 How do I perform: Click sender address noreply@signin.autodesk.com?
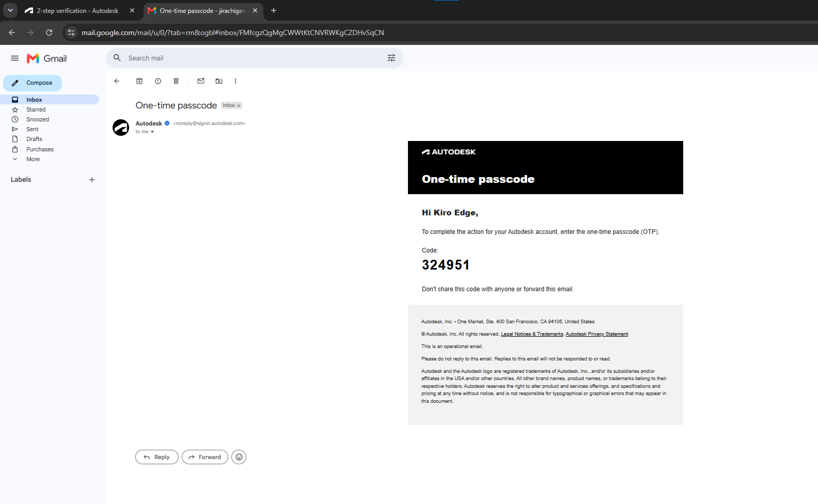click(x=209, y=123)
